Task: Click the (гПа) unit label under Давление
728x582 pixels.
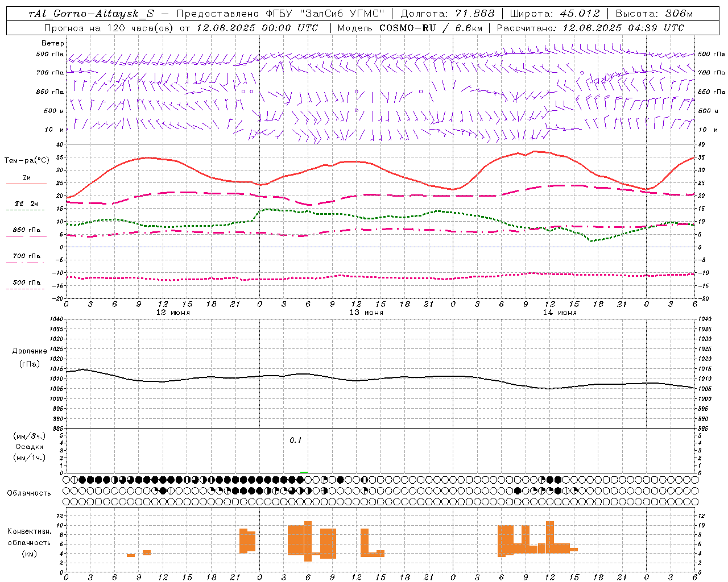Action: (x=30, y=364)
